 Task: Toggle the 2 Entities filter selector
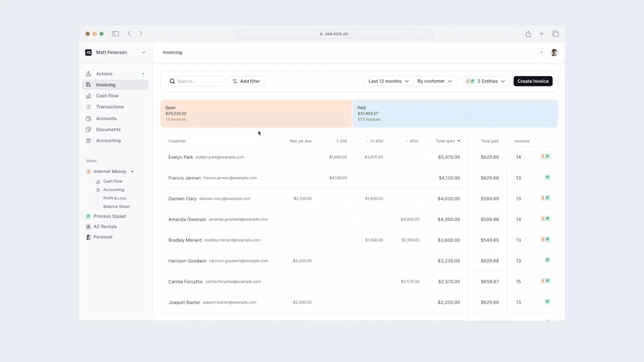point(485,81)
